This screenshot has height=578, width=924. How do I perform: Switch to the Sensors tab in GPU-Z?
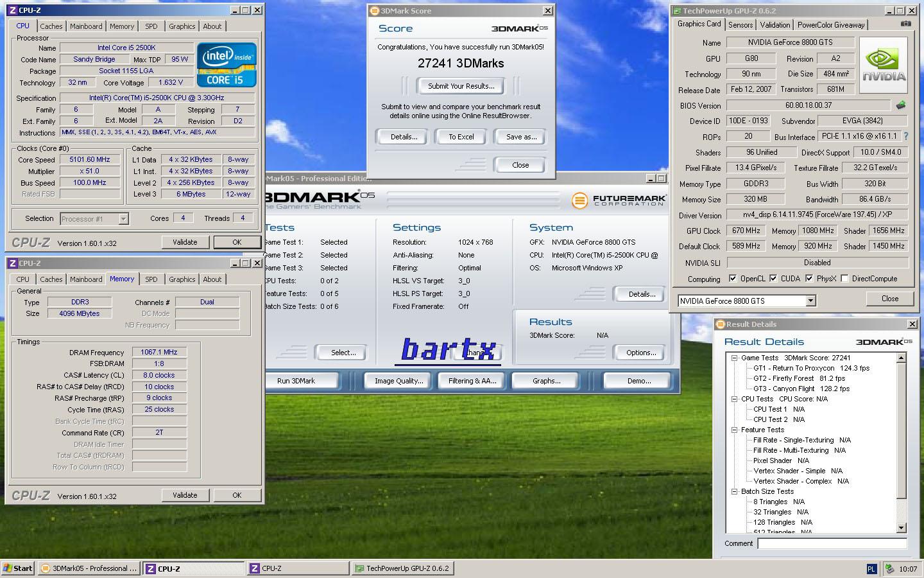click(740, 25)
